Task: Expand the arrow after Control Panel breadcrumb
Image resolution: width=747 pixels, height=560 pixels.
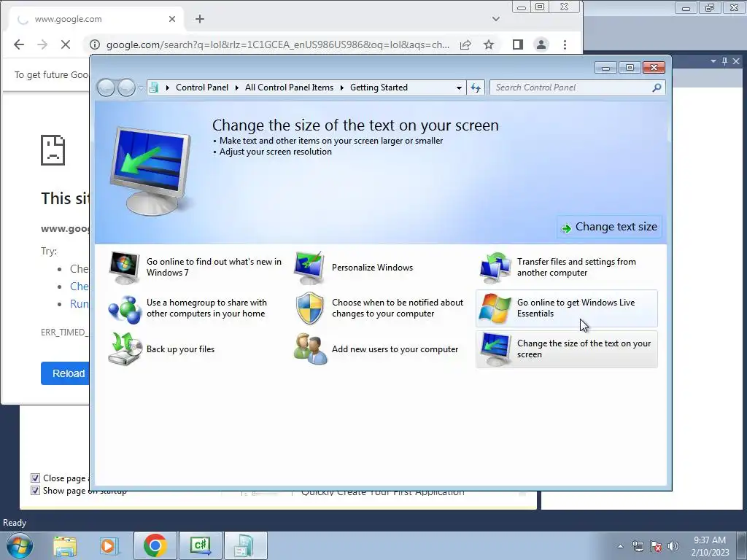Action: pos(237,87)
